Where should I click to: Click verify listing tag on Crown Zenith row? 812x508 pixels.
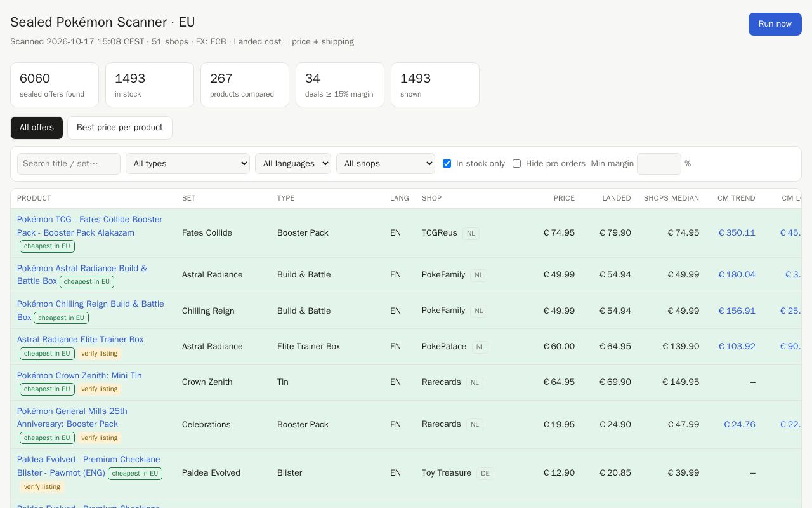point(100,389)
